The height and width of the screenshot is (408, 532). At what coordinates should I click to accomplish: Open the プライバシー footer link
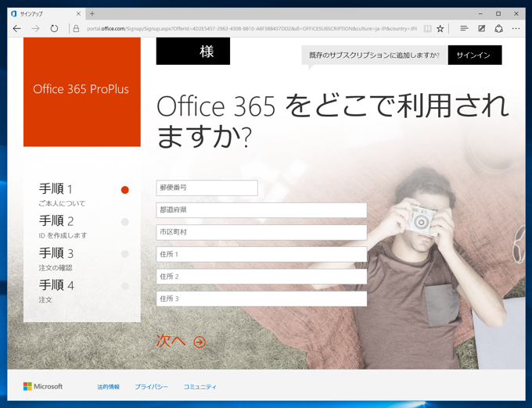[x=151, y=387]
